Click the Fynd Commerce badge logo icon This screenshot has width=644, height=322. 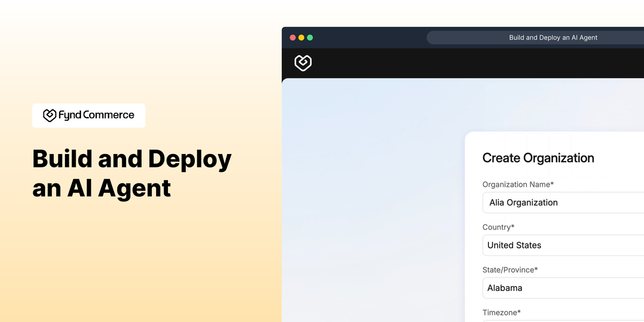pos(49,115)
